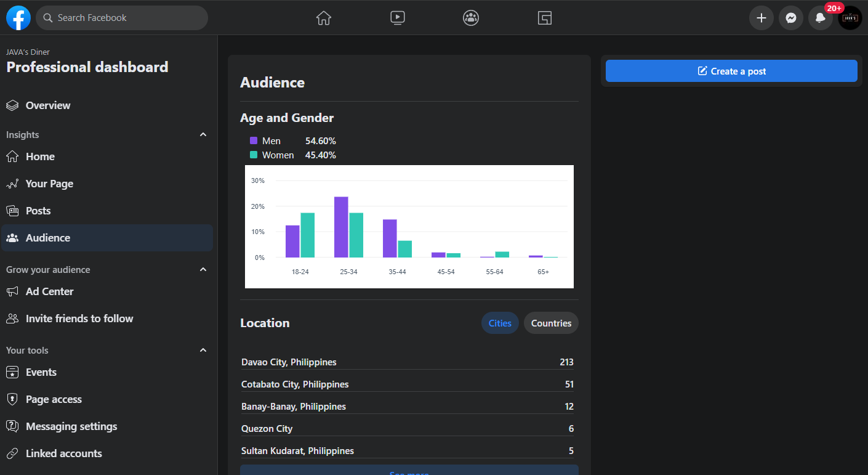
Task: Click the Invite friends people icon
Action: pos(12,319)
